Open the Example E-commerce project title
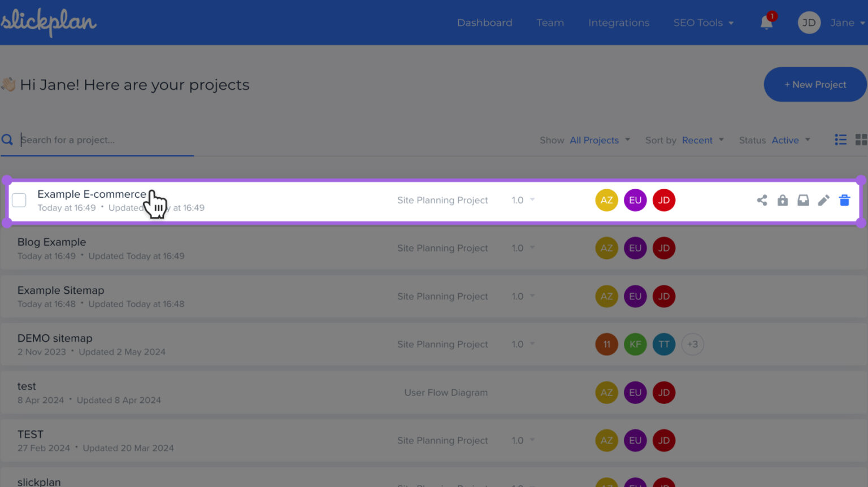Screen dimensions: 868x487 click(x=92, y=194)
